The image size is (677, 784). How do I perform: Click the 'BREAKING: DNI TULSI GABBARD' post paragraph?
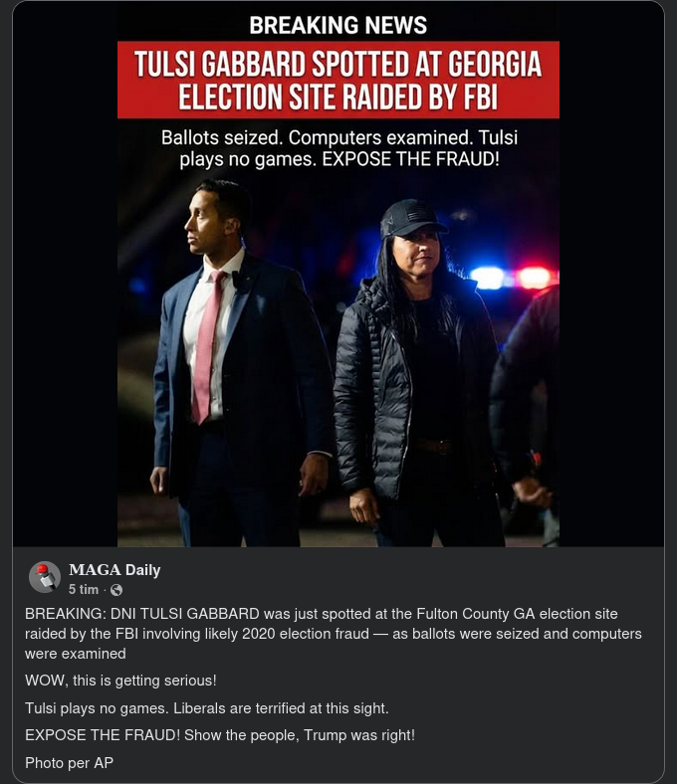coord(334,634)
